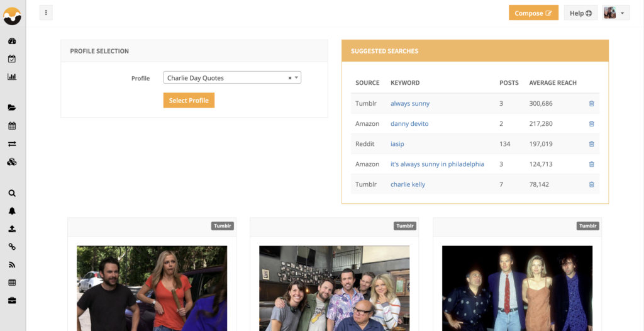
Task: Open the bar chart analytics icon
Action: pos(12,77)
